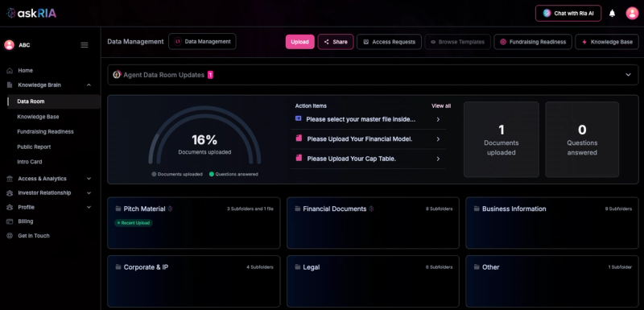Viewport: 644px width, 310px height.
Task: Click the Billing card icon
Action: tap(10, 221)
